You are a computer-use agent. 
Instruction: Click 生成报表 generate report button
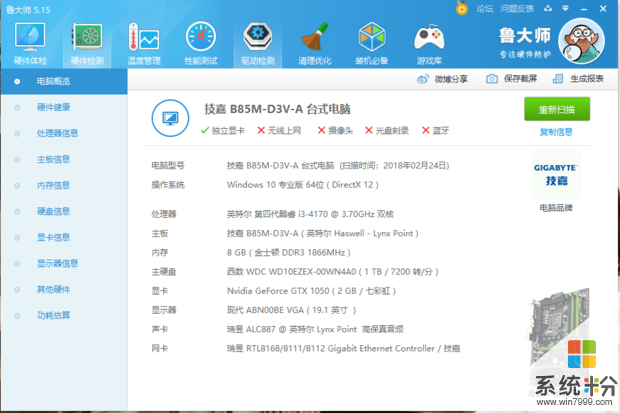coord(578,79)
